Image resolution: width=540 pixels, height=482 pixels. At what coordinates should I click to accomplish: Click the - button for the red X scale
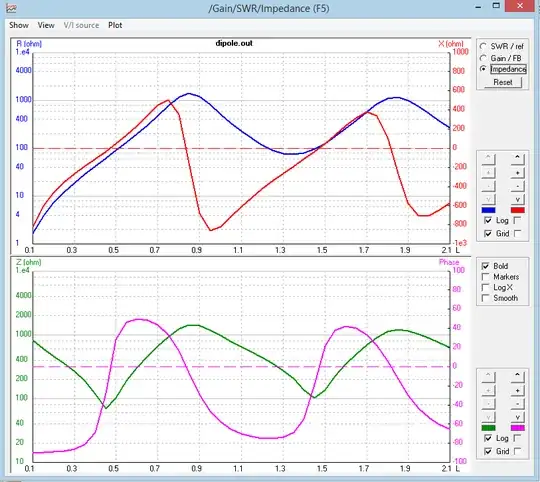517,186
